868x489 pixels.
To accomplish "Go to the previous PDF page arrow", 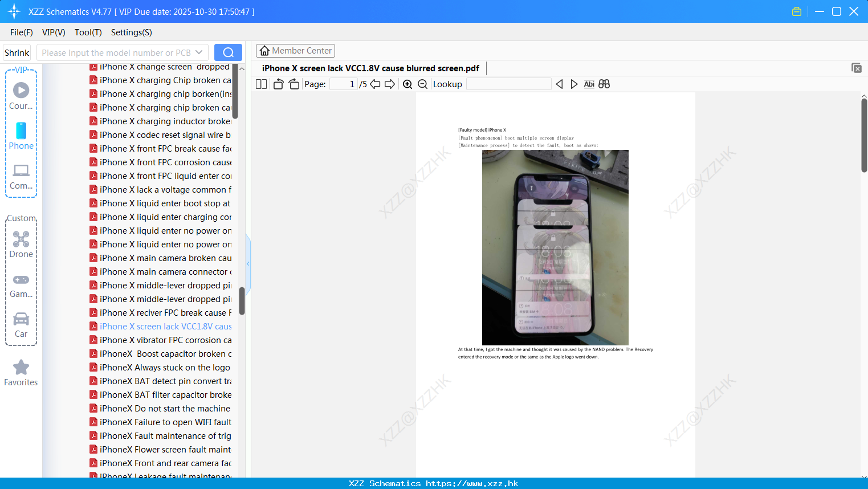I will point(375,84).
